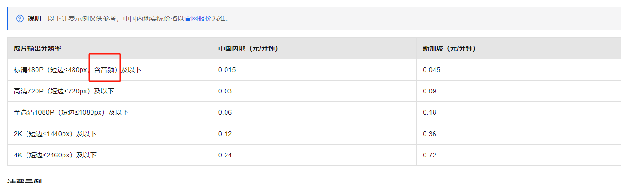Select the 中国内地（元/分钟） column header
Image resolution: width=644 pixels, height=183 pixels.
pos(314,48)
